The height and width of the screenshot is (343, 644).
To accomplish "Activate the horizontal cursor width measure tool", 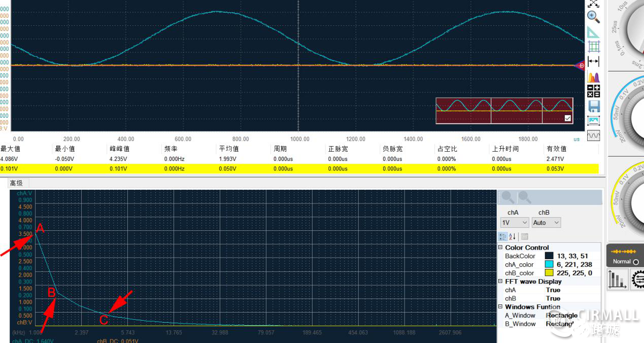I will click(x=593, y=62).
